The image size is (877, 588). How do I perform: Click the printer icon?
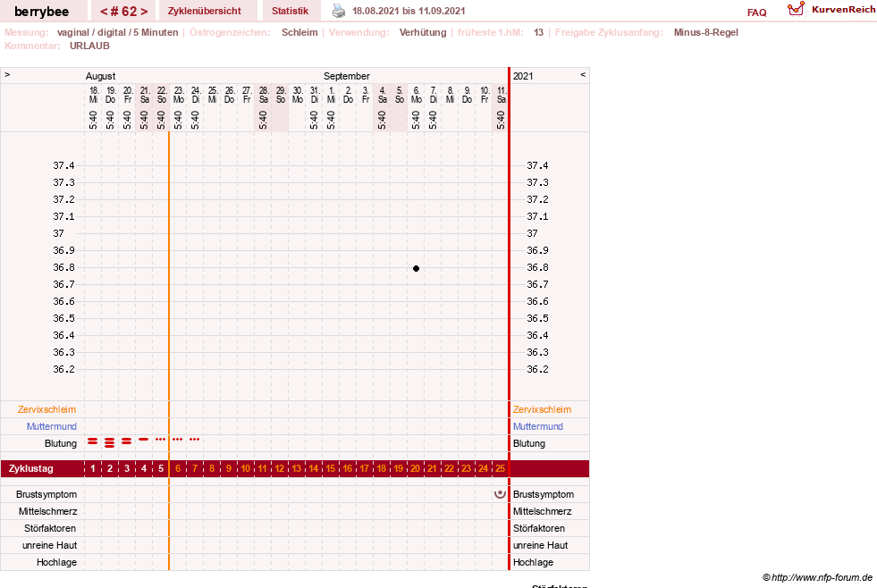pyautogui.click(x=339, y=11)
